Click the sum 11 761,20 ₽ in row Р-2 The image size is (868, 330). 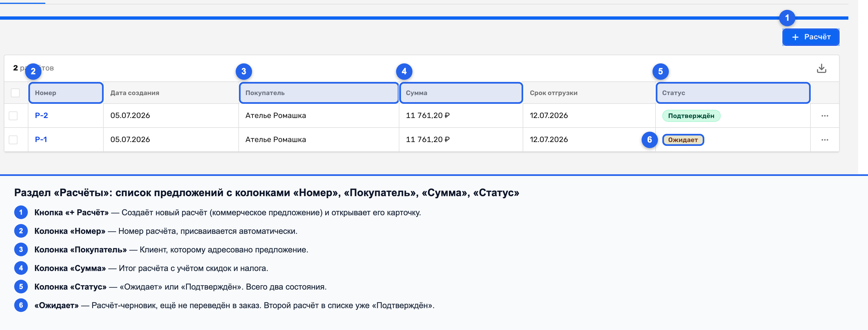[x=428, y=115]
